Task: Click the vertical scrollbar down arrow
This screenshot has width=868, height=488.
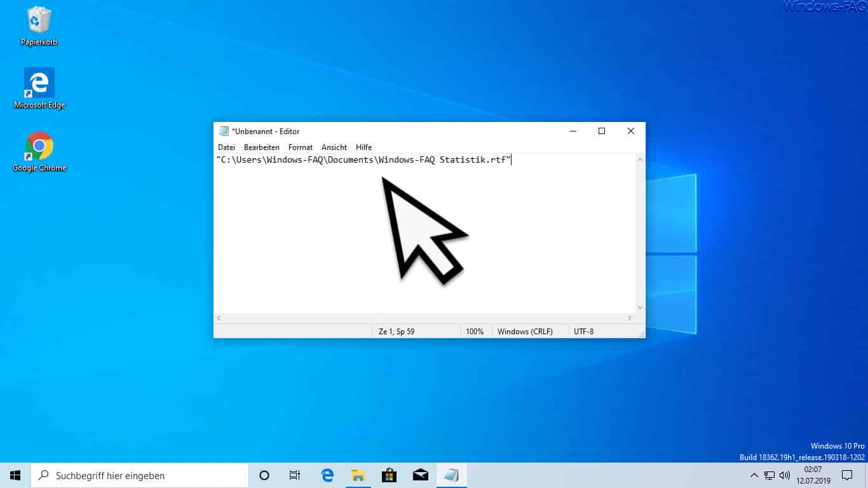Action: [x=640, y=308]
